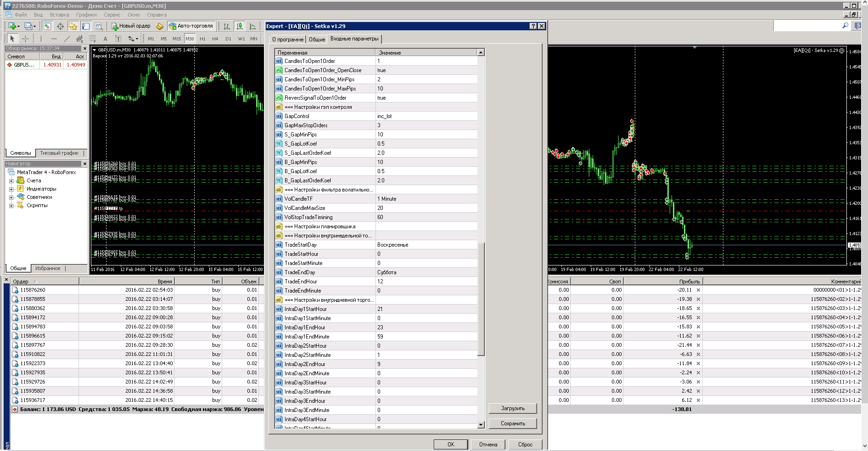Switch to D1 timeframe

pyautogui.click(x=228, y=39)
